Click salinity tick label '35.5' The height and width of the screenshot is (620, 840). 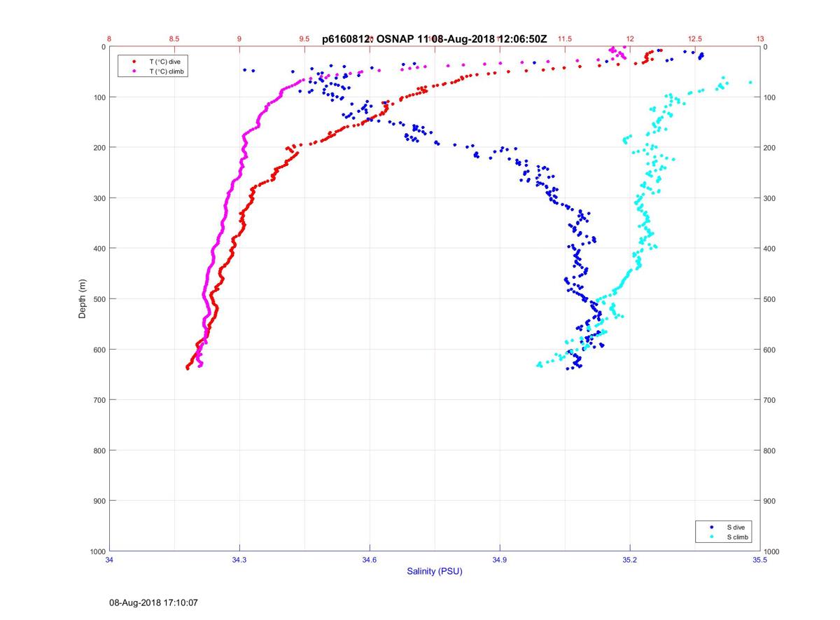[x=759, y=560]
